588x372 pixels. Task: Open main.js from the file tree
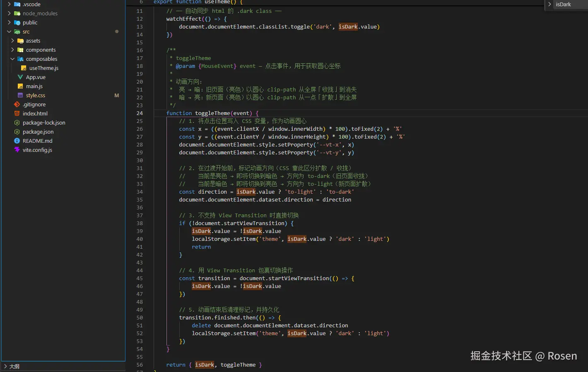click(34, 86)
